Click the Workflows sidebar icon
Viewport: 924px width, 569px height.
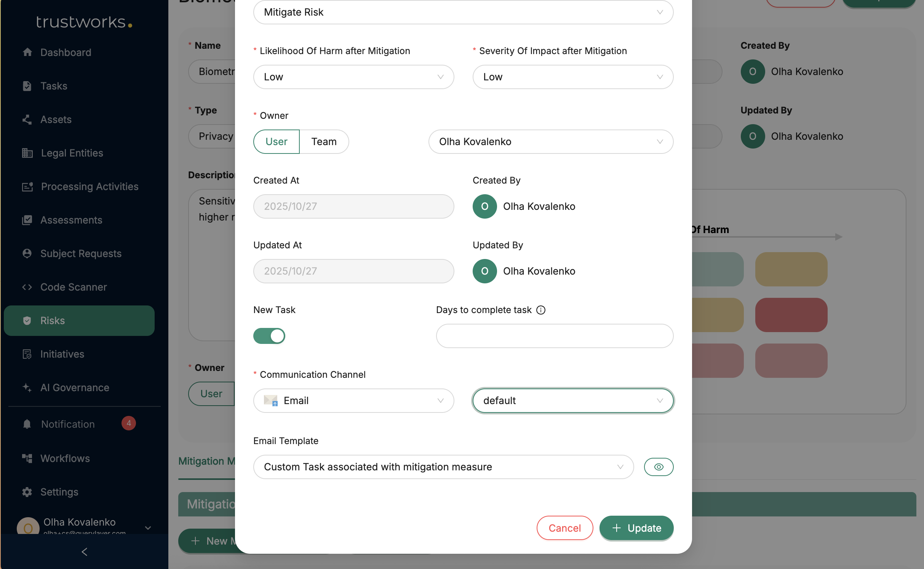click(x=27, y=458)
